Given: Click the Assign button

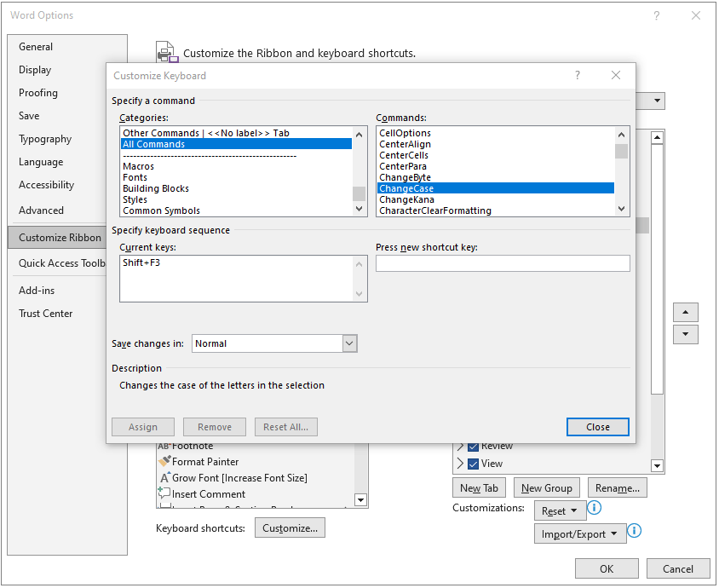Looking at the screenshot, I should [x=143, y=427].
